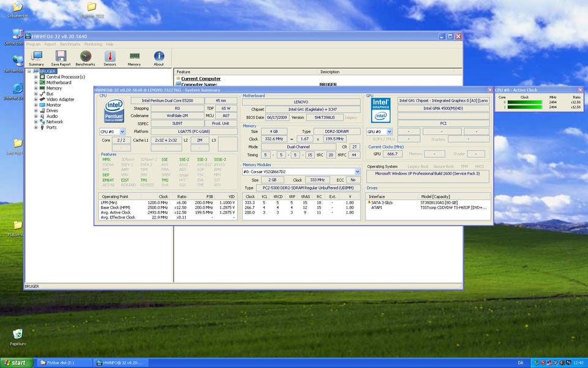
Task: Select the Video Adapter tree item
Action: coord(60,99)
